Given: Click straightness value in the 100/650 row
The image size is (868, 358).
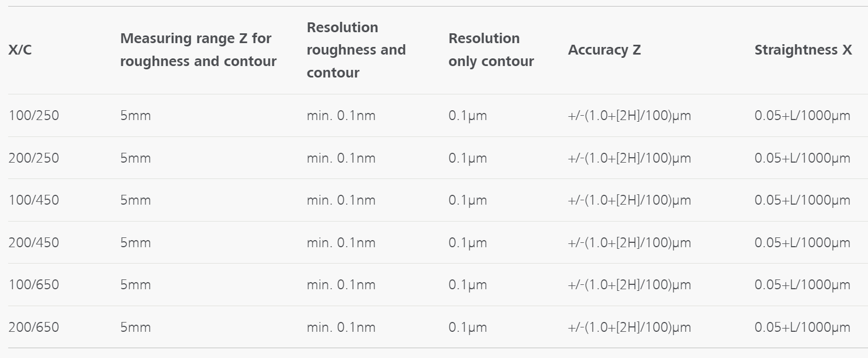Looking at the screenshot, I should pos(802,285).
